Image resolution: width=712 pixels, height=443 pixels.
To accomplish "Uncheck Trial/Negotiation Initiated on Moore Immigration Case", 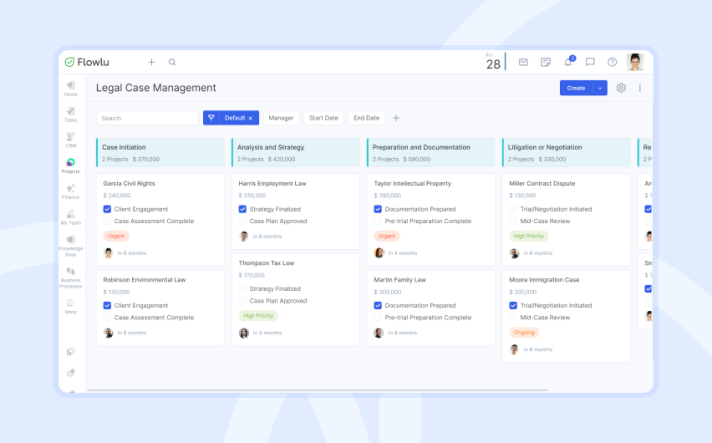I will click(513, 305).
